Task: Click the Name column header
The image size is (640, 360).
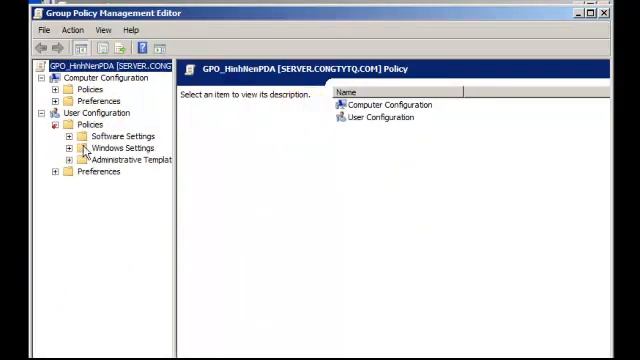Action: coord(398,92)
